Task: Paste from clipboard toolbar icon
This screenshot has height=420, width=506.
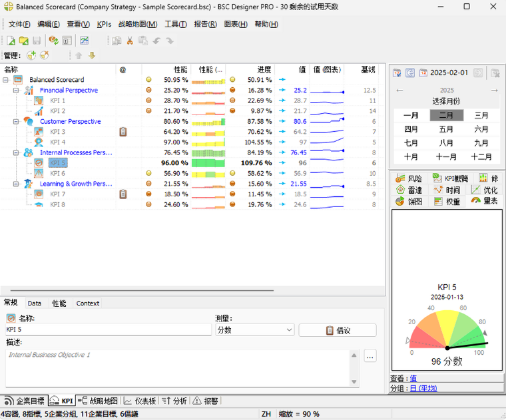Action: pos(143,41)
